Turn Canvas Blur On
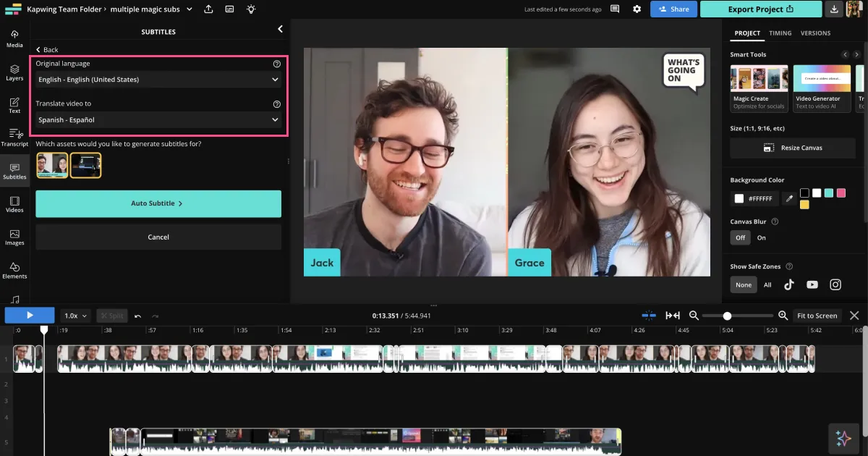 click(761, 237)
